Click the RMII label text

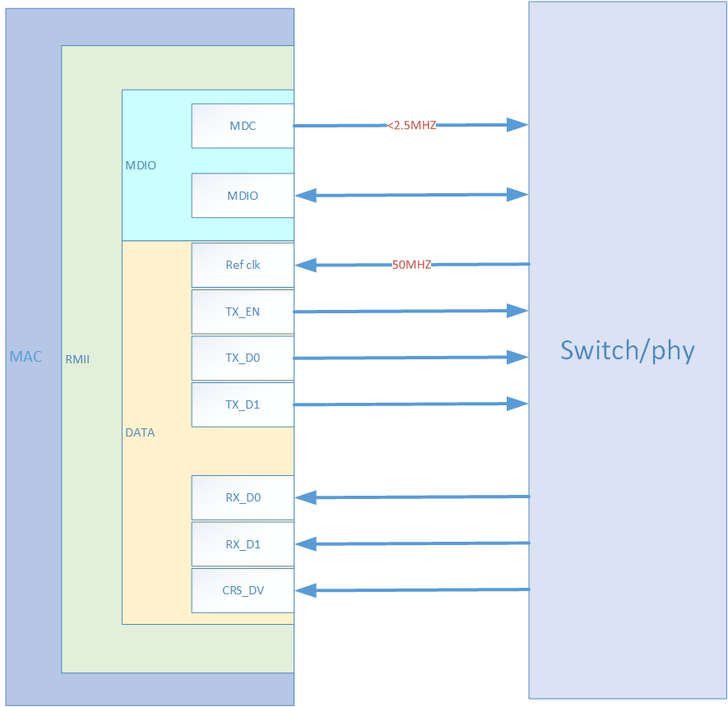coord(77,359)
